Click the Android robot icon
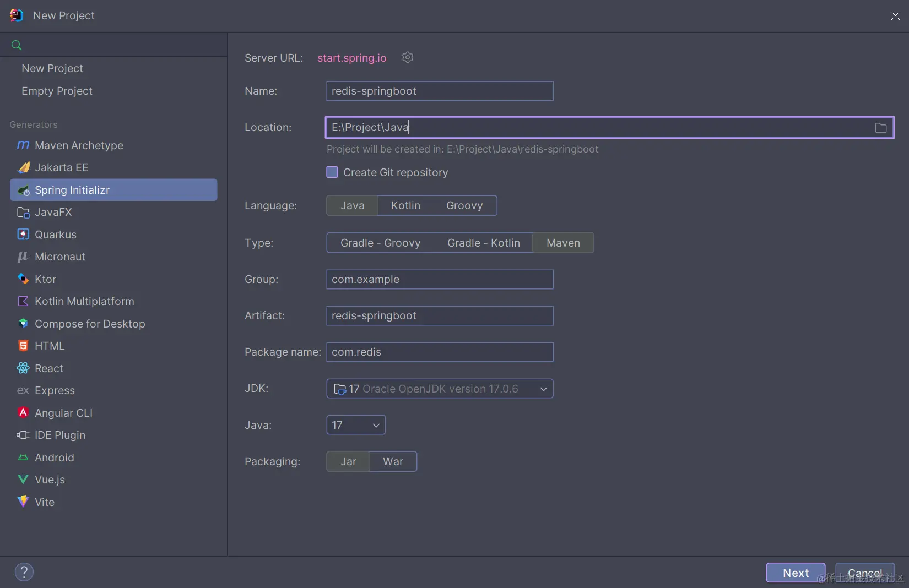Screen dimensions: 909x588 [23, 458]
